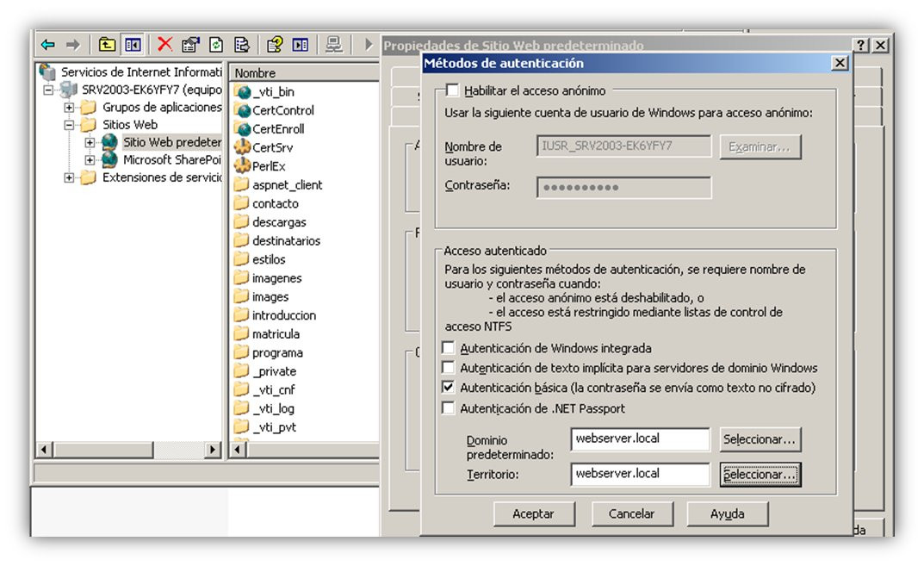Click Seleccionar button next to Territorio

pos(760,475)
